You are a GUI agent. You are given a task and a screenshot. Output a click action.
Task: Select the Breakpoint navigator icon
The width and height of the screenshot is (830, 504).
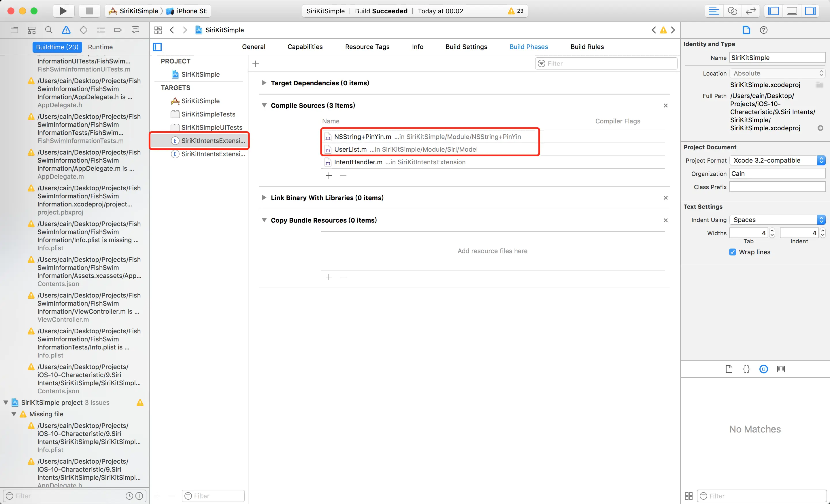pos(118,30)
